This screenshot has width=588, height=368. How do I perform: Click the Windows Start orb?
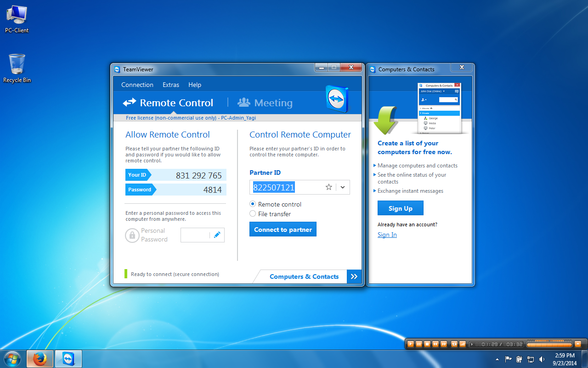[x=12, y=359]
